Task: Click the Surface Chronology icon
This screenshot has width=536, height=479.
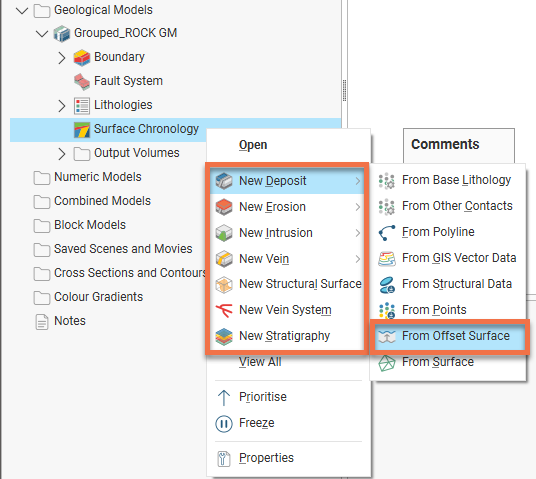Action: pyautogui.click(x=82, y=130)
